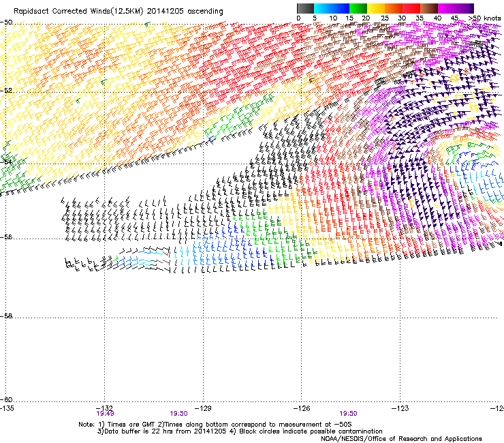The height and width of the screenshot is (443, 504).
Task: Click the red 30-35 knots legend segment
Action: (x=411, y=8)
